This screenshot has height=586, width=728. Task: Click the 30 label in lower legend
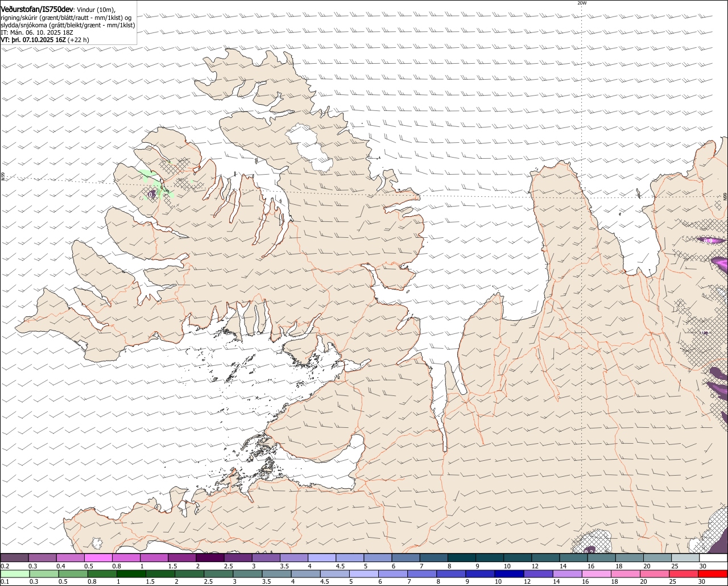pos(702,582)
